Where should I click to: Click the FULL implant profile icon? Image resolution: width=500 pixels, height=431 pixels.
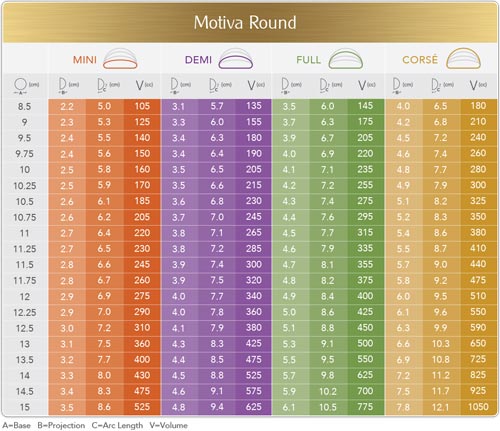pos(346,59)
